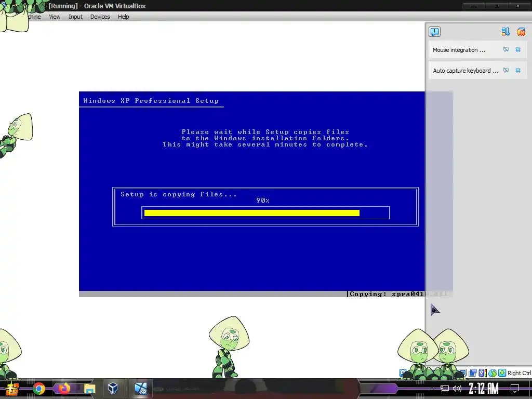Open File Explorer from the taskbar
Screen dimensions: 532x399
89,389
